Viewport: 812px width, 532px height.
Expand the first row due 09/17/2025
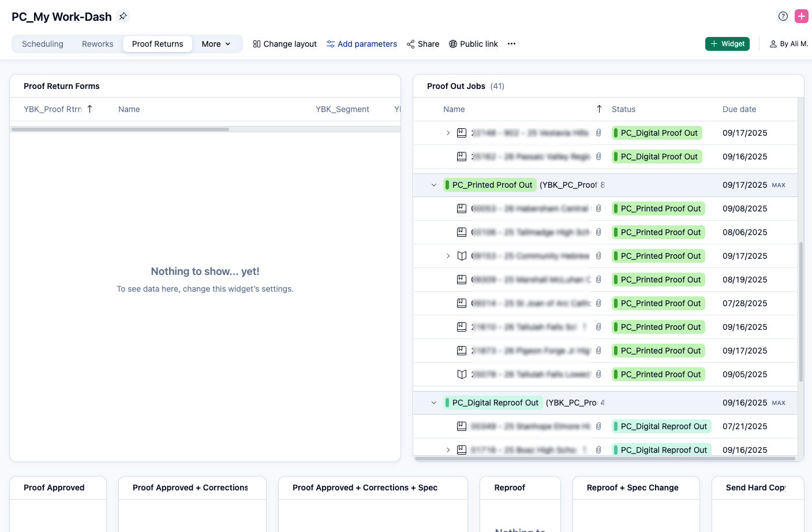click(448, 133)
